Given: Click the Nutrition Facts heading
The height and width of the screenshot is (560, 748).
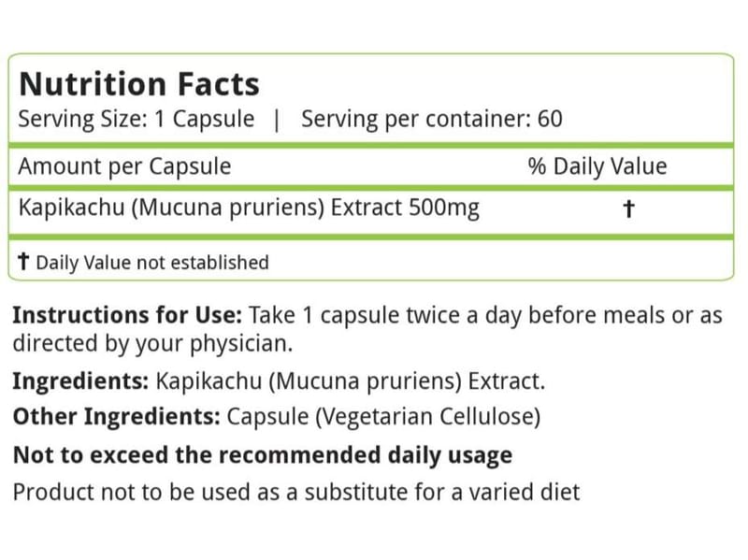Looking at the screenshot, I should pyautogui.click(x=139, y=84).
